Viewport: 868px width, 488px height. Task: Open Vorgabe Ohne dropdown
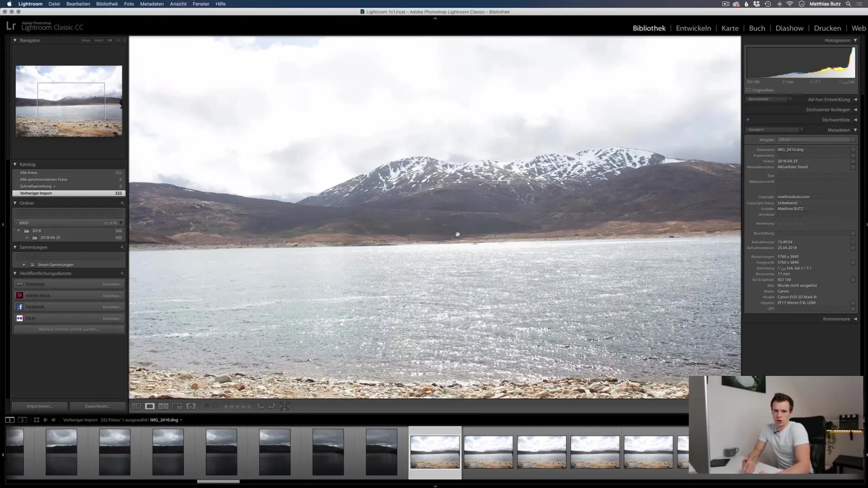pos(816,140)
